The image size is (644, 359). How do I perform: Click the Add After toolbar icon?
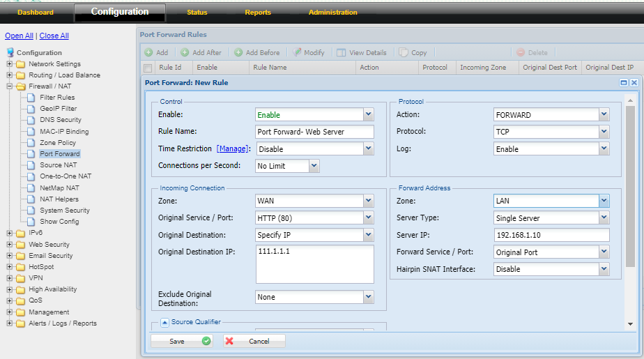coord(185,52)
